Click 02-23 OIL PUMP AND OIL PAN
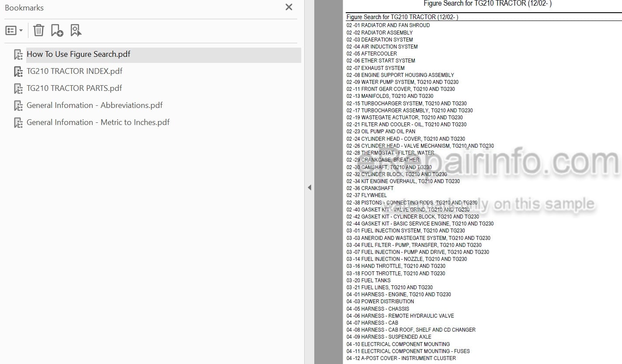Viewport: 622px width, 364px height. coord(381,132)
